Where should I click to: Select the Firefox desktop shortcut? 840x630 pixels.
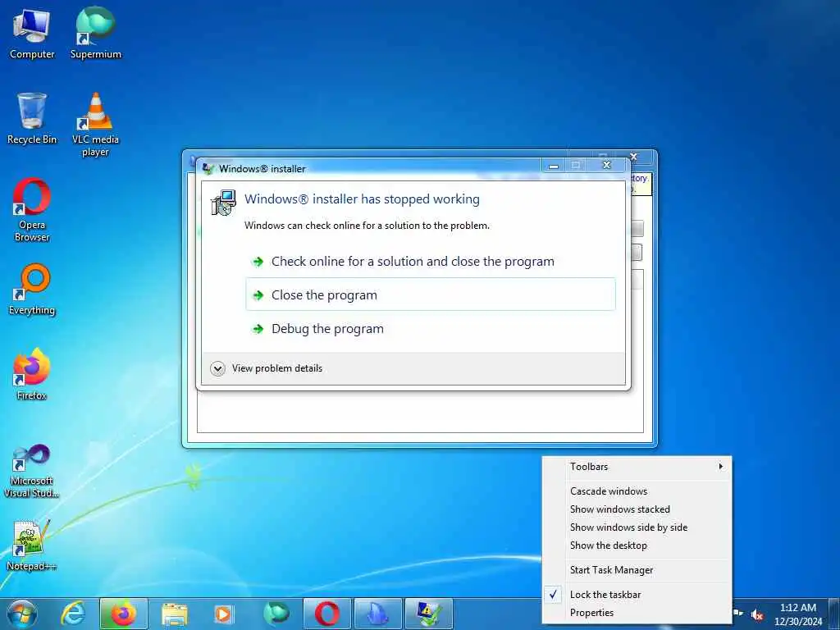(32, 374)
